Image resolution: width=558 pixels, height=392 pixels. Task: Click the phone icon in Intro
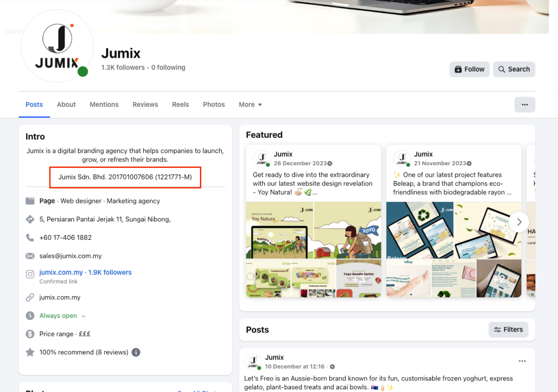pyautogui.click(x=30, y=238)
